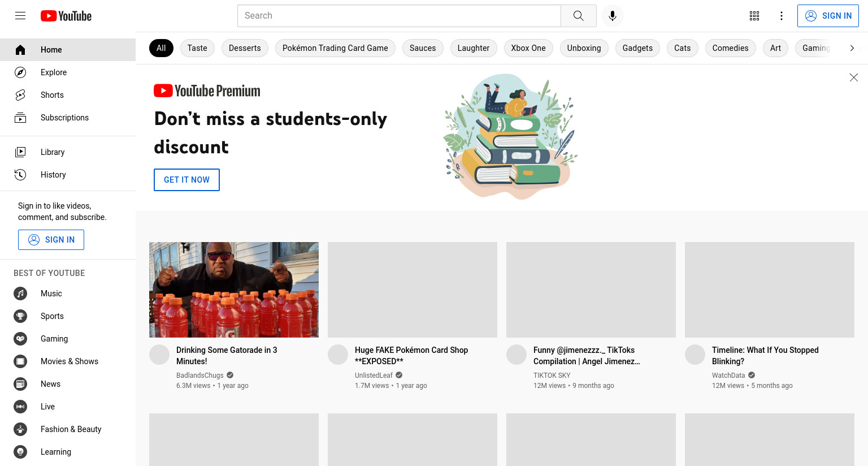Click the Explore compass icon
The image size is (868, 466).
point(20,72)
